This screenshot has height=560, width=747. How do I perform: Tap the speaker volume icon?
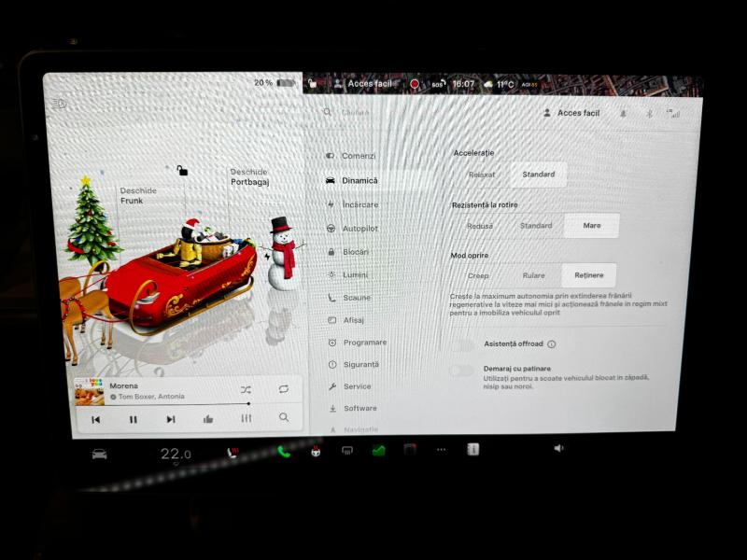click(558, 449)
